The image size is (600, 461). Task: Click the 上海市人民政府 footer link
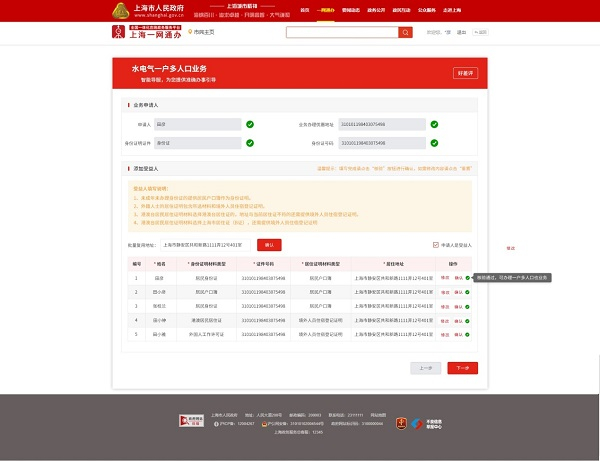[224, 415]
